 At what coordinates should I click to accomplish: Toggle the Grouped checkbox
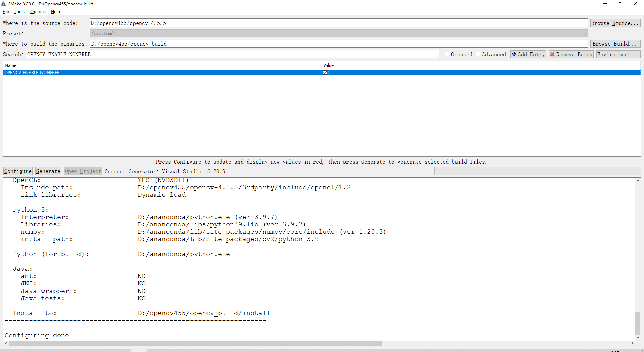coord(447,54)
